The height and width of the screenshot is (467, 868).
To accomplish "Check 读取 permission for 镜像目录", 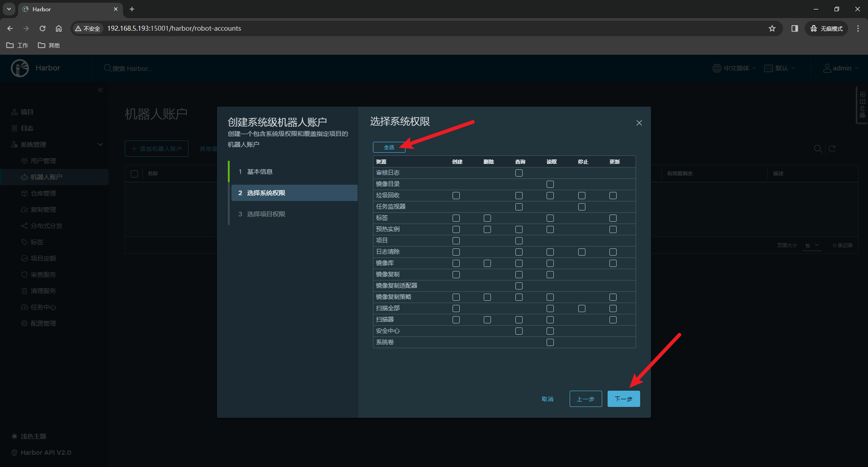I will pos(550,184).
